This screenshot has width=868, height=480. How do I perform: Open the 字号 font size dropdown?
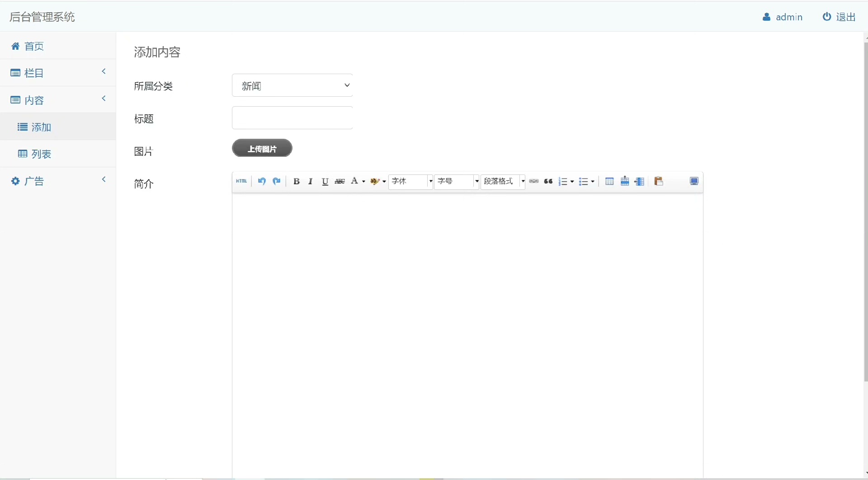coord(457,181)
